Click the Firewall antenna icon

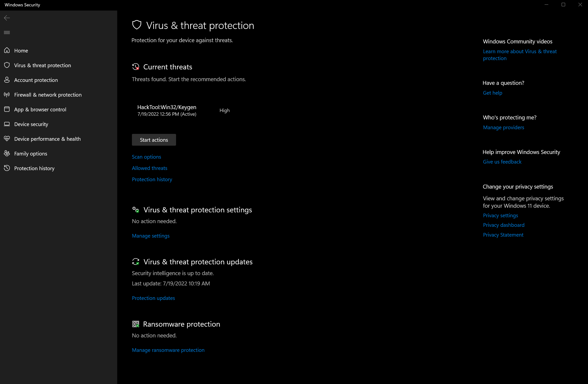pos(7,94)
